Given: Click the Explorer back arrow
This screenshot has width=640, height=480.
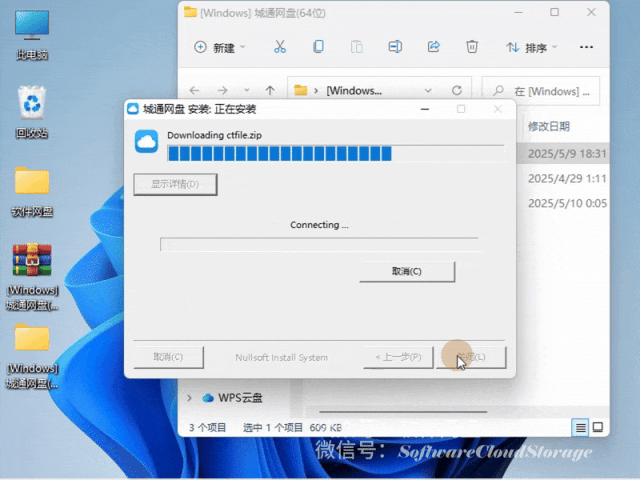Looking at the screenshot, I should click(195, 90).
